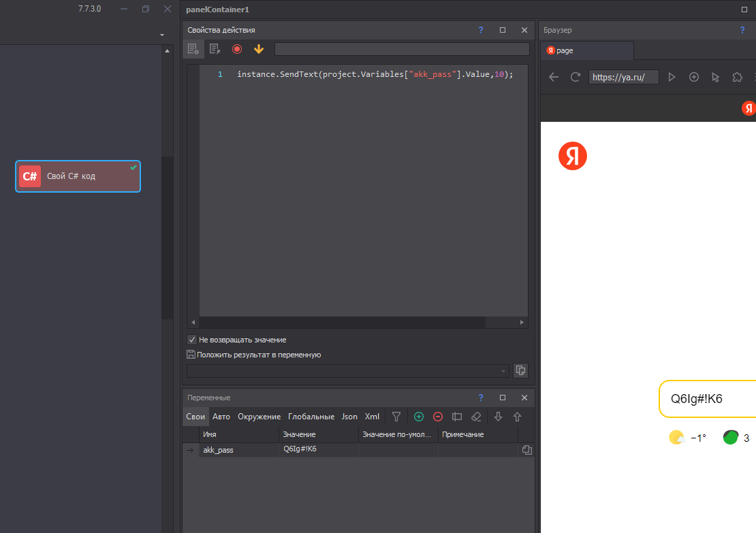
Task: Open the result variable dropdown
Action: pyautogui.click(x=504, y=371)
